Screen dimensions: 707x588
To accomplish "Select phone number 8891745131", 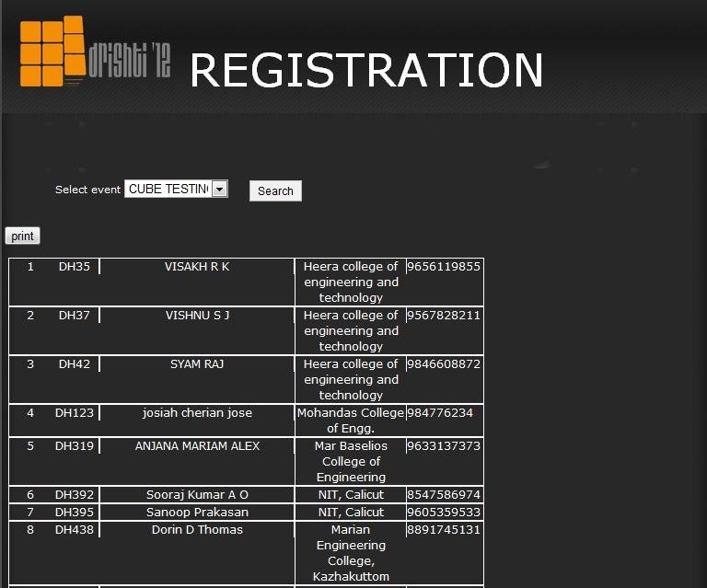I will pos(444,529).
